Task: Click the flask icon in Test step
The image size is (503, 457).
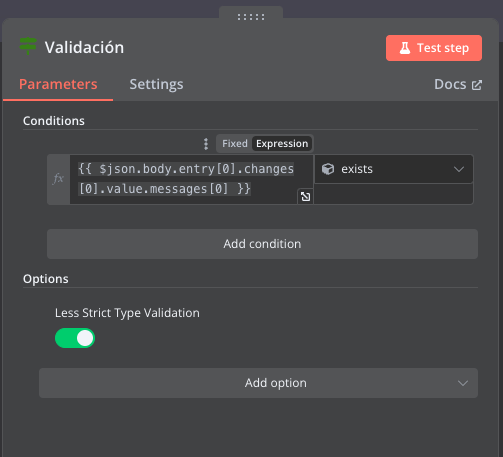Action: coord(405,48)
